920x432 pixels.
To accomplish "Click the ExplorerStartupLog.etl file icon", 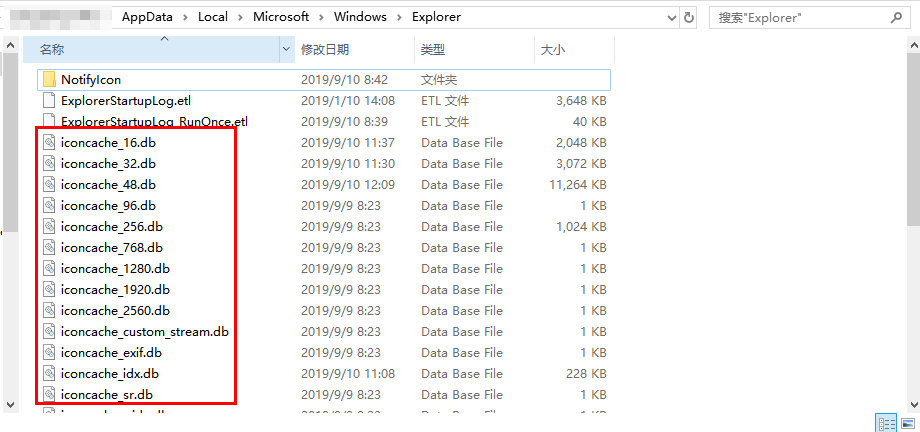I will (49, 101).
